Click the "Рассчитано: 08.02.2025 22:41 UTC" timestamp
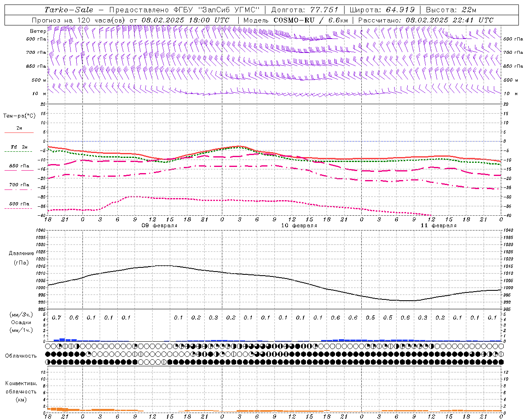525x420 pixels. [x=426, y=20]
